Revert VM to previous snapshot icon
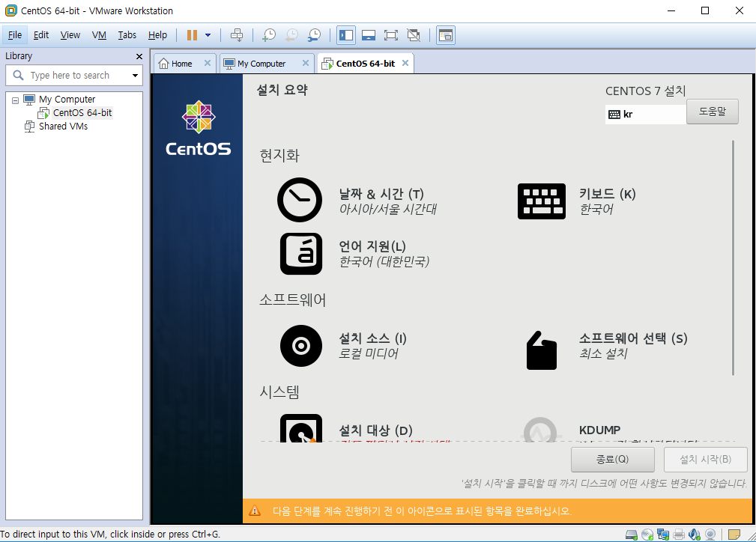756x542 pixels. coord(291,35)
